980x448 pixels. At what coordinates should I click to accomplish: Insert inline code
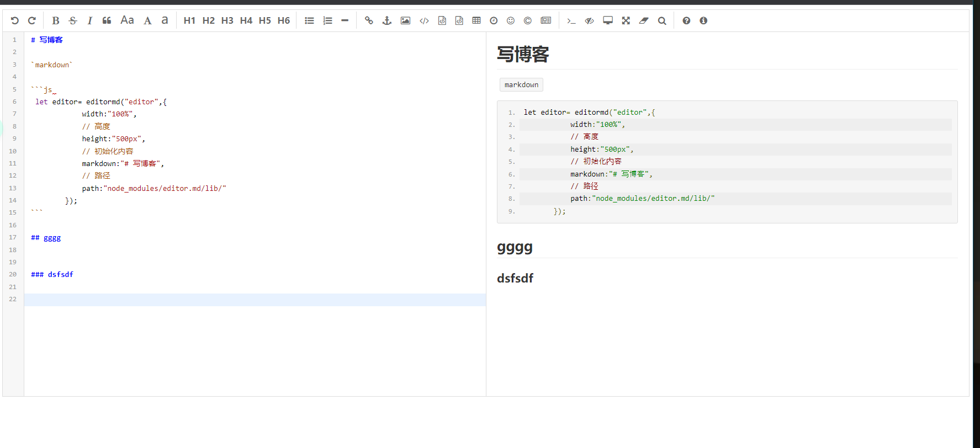pos(424,20)
